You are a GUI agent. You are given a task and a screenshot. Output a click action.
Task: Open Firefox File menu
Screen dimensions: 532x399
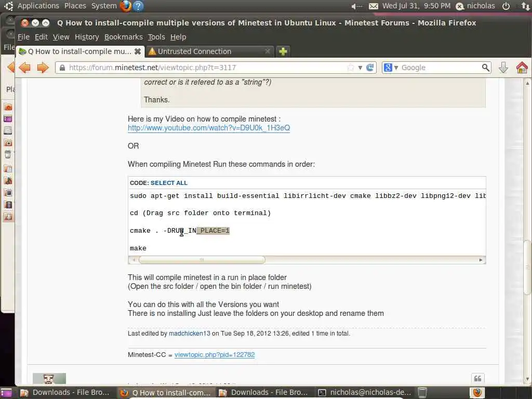pos(23,37)
